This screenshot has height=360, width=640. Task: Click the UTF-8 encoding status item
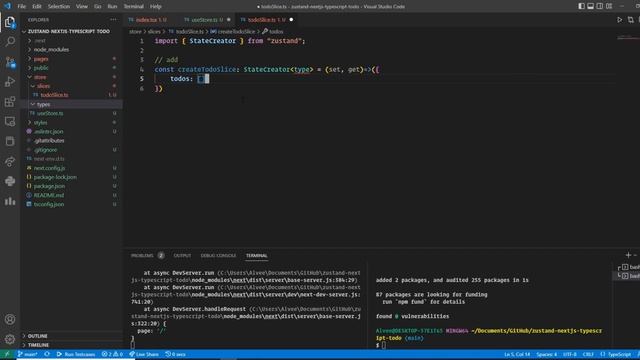(570, 354)
